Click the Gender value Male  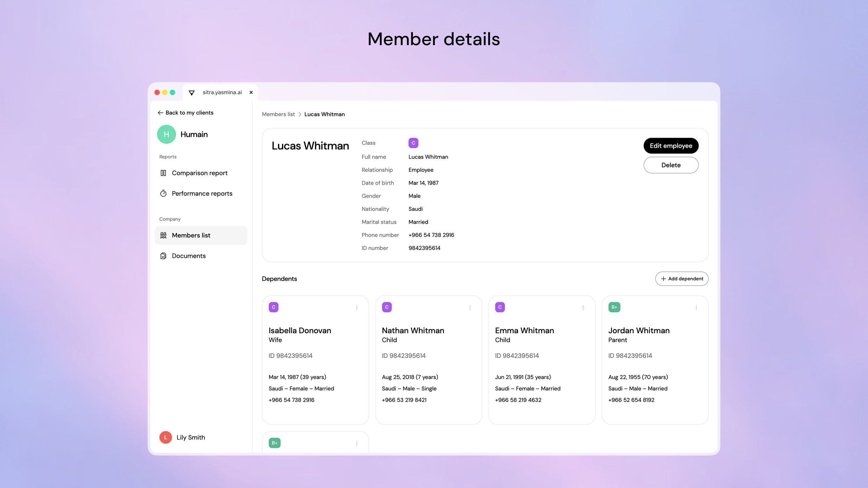tap(414, 196)
